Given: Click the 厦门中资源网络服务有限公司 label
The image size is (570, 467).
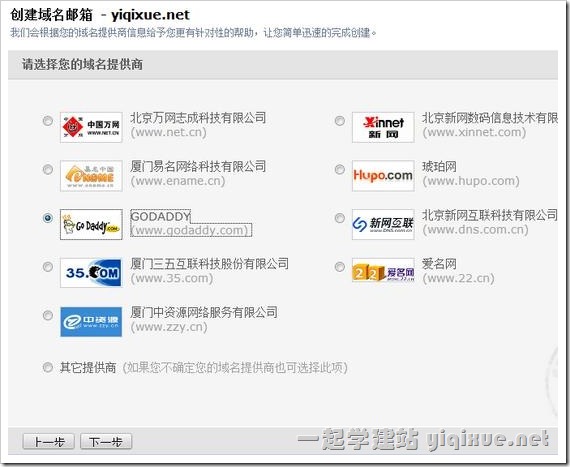Looking at the screenshot, I should tap(204, 312).
